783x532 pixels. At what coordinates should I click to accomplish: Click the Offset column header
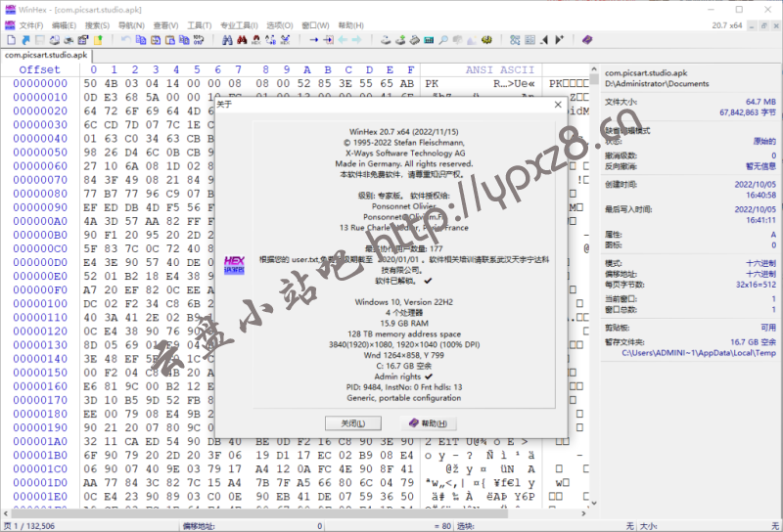pyautogui.click(x=39, y=69)
